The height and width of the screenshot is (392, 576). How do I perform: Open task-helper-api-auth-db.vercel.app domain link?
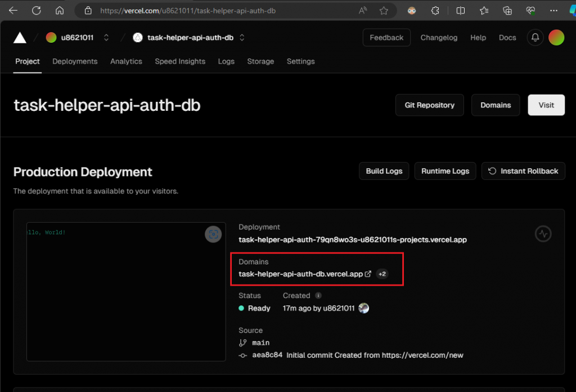click(x=300, y=274)
